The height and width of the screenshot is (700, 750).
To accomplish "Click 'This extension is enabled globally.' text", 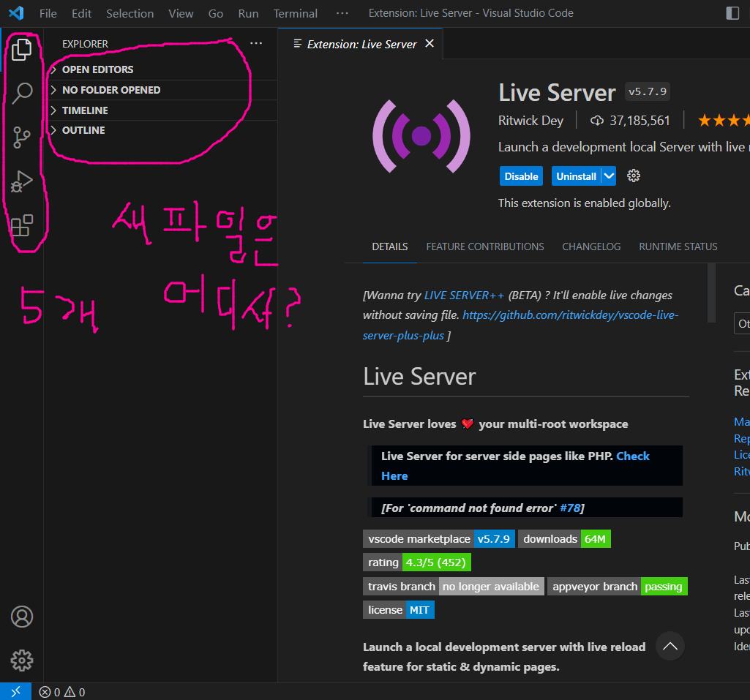I will [x=584, y=203].
